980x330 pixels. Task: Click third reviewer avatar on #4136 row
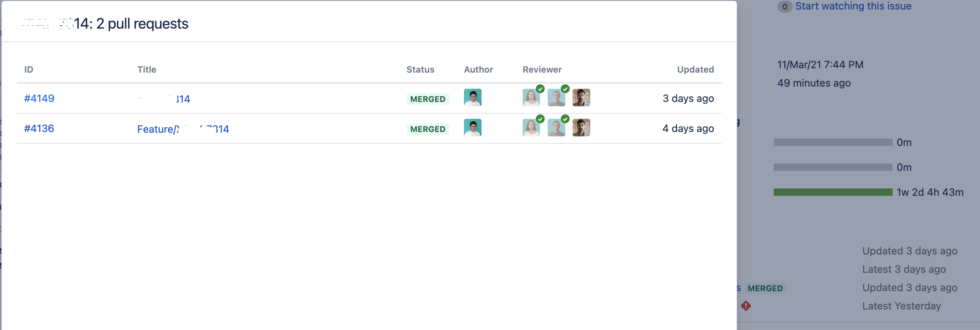tap(581, 128)
